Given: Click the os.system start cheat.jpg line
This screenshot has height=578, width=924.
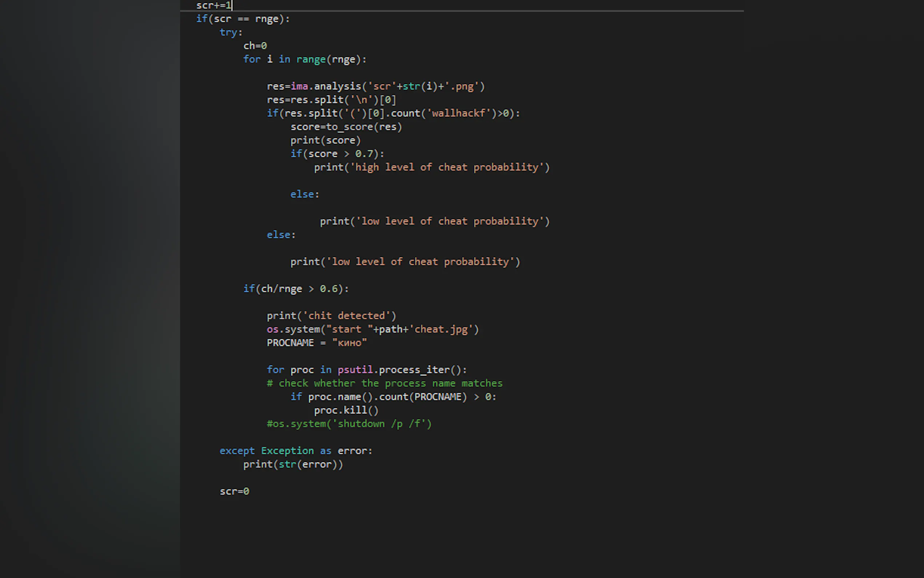Looking at the screenshot, I should pos(373,329).
